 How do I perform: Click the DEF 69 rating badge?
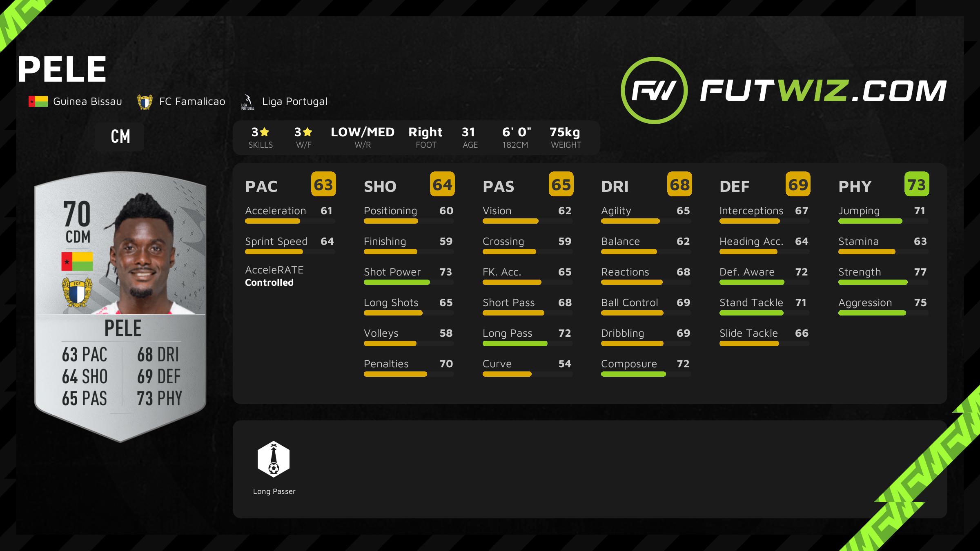click(798, 184)
